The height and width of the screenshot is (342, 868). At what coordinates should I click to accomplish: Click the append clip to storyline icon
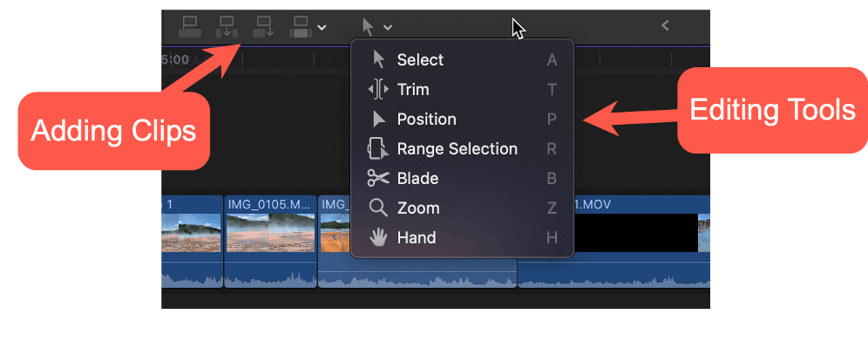pyautogui.click(x=263, y=26)
